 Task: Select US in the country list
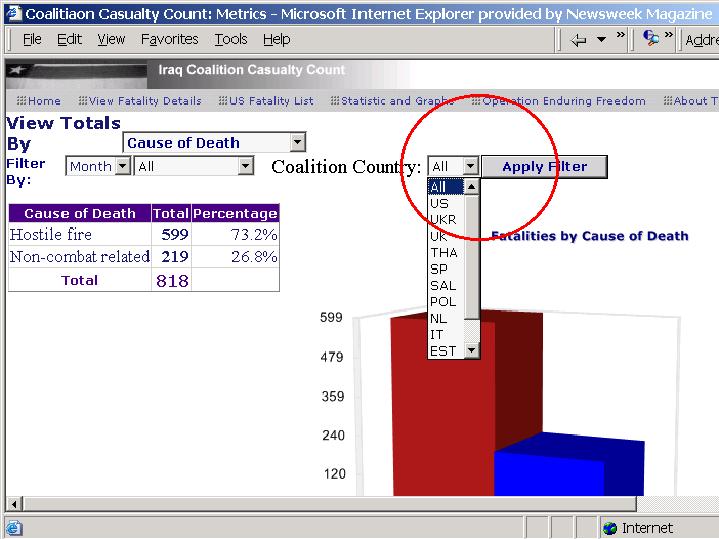click(446, 203)
